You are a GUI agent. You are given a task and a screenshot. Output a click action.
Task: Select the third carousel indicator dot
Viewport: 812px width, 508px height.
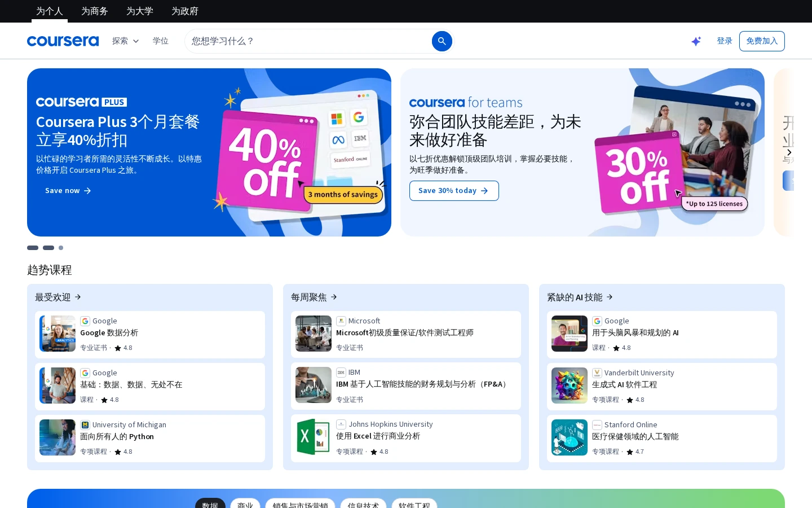click(x=61, y=248)
